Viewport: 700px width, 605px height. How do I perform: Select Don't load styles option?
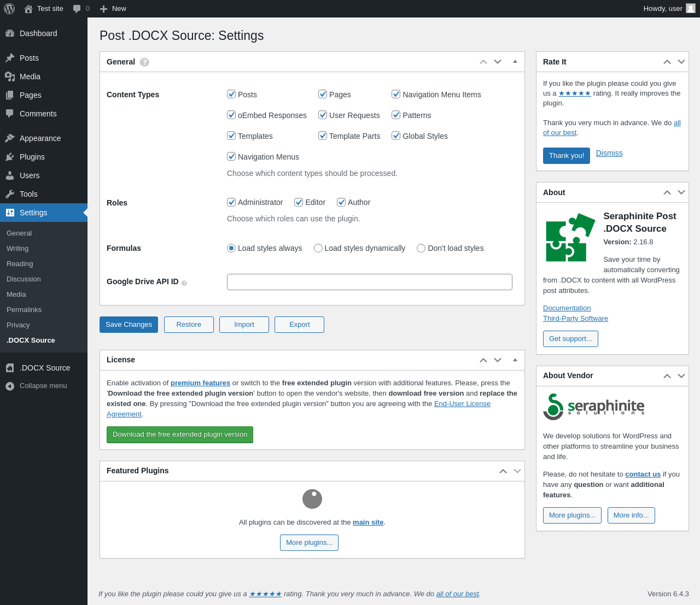[x=421, y=248]
